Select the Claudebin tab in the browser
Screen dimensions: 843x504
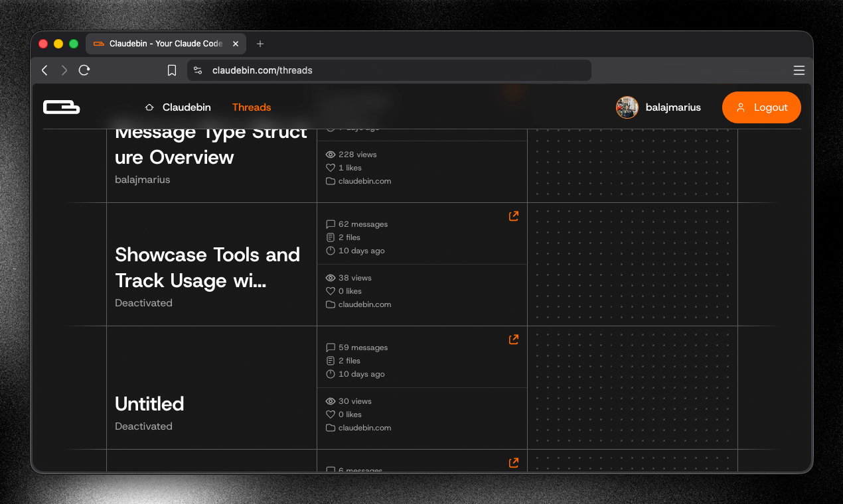coord(165,44)
